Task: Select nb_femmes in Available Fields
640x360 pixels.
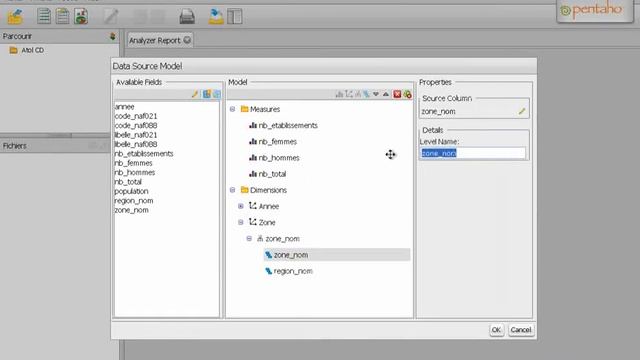Action: (133, 163)
